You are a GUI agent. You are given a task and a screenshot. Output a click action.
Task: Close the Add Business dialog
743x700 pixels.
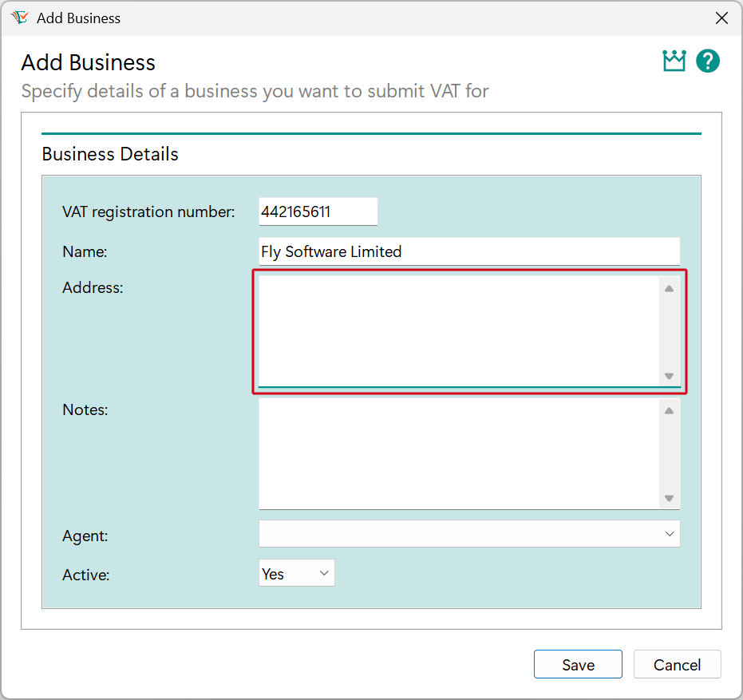coord(721,18)
